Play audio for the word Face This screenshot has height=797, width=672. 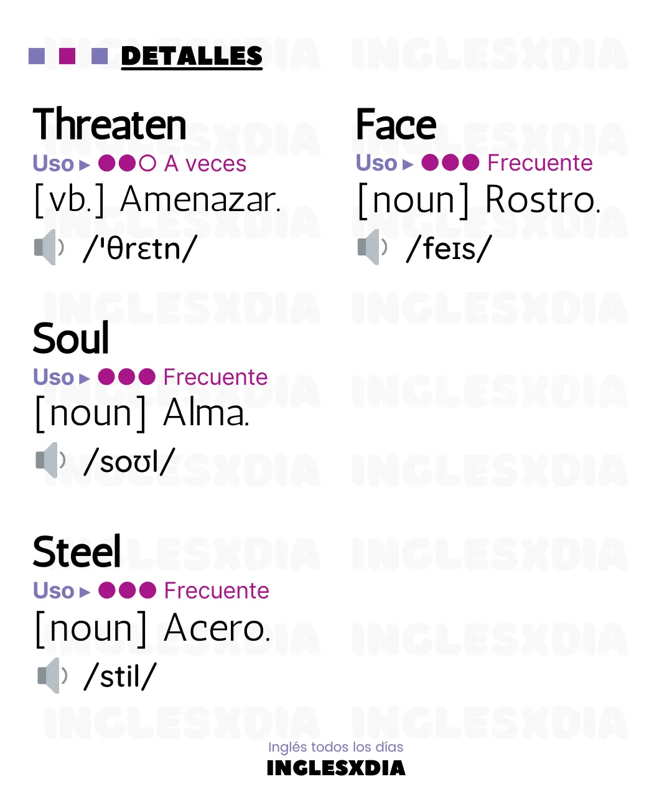(373, 247)
